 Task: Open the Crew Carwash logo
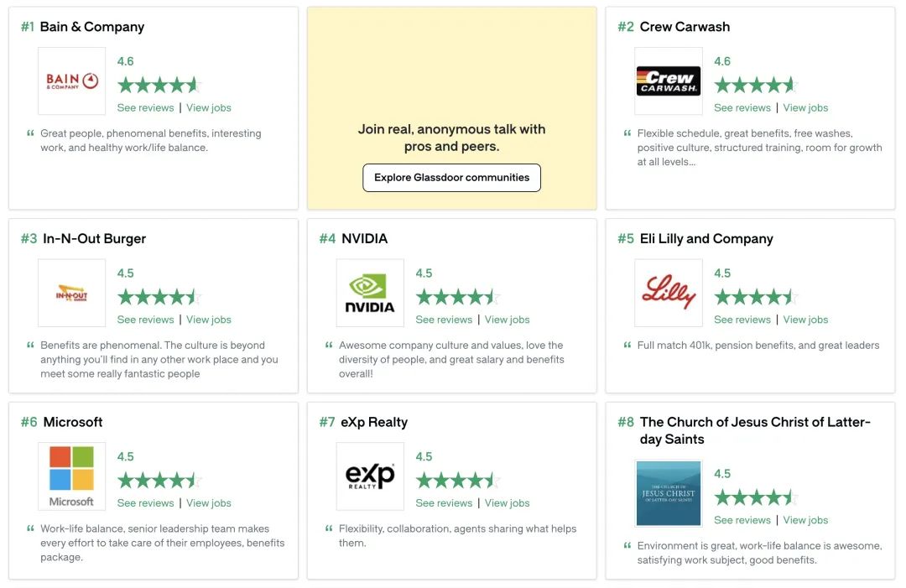pos(669,81)
